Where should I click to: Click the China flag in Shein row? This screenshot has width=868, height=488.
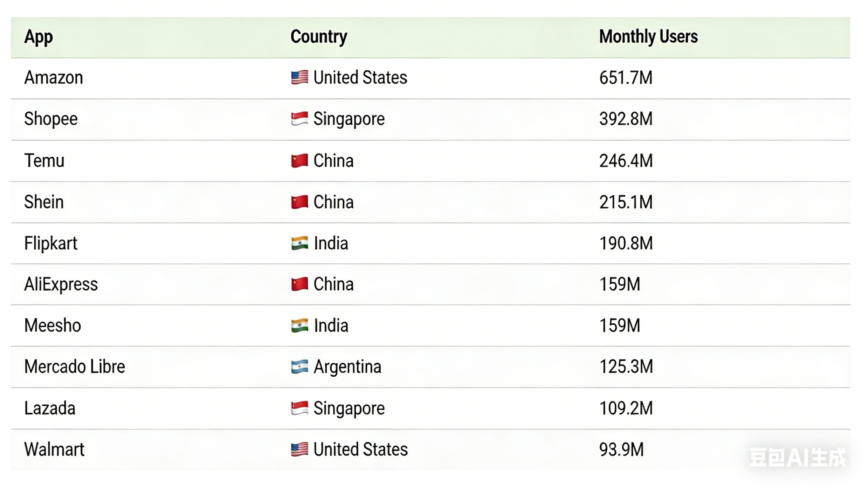pos(299,202)
